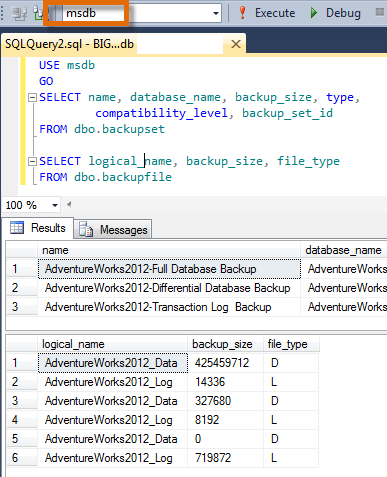Click the Results grid icon
The image size is (387, 477).
[x=17, y=228]
